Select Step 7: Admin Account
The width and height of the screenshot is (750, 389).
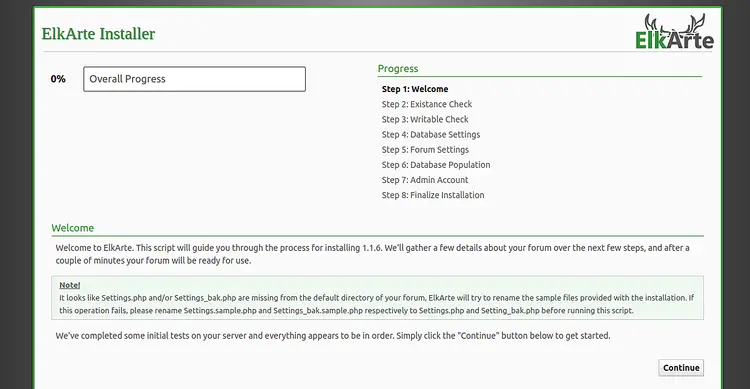[425, 180]
